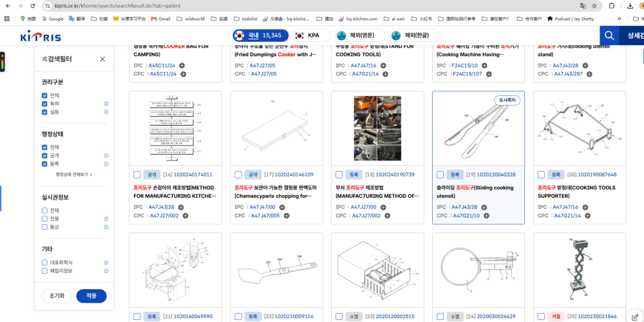This screenshot has width=644, height=322.
Task: Open the foundry photos thumbnail for result 18
Action: click(x=377, y=128)
